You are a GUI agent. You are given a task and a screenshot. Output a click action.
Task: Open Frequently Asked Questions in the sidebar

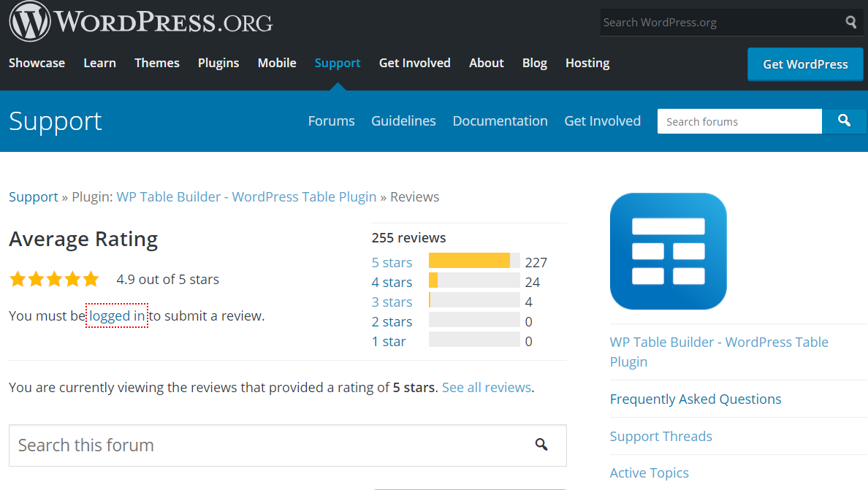pos(696,399)
